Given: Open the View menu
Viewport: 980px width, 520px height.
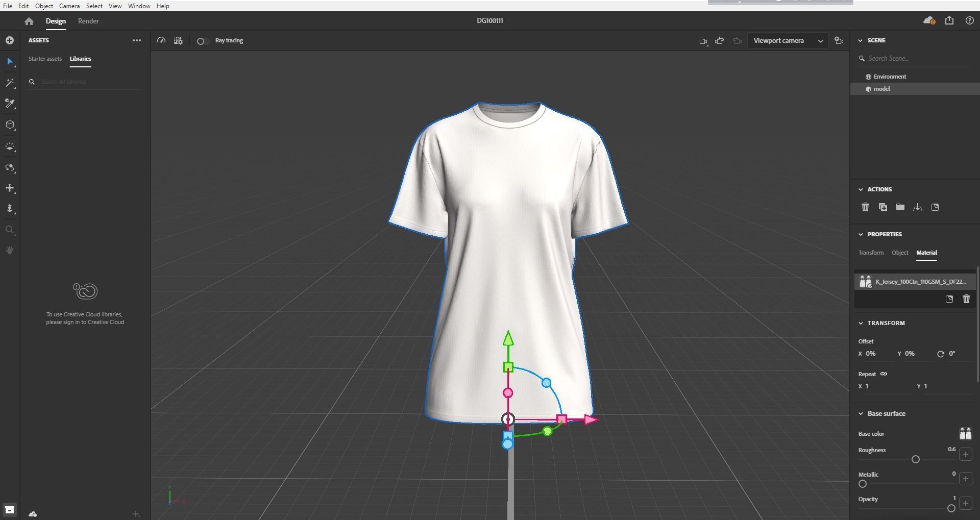Looking at the screenshot, I should coord(115,6).
